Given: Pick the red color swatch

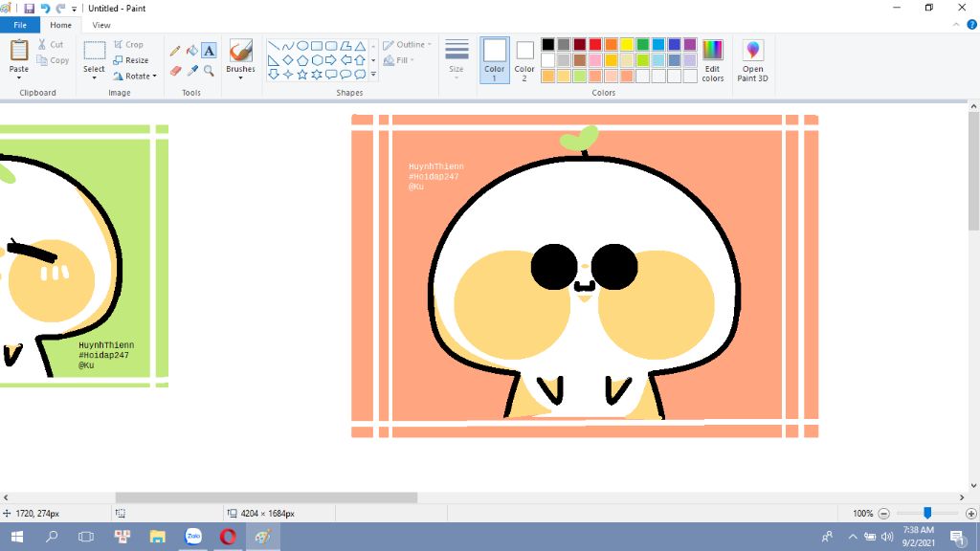Looking at the screenshot, I should tap(595, 45).
